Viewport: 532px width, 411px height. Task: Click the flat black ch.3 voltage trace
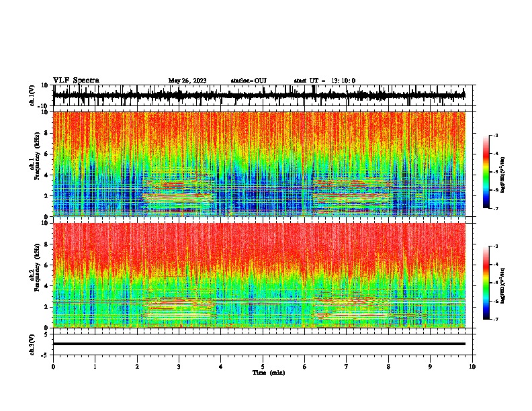tap(259, 344)
